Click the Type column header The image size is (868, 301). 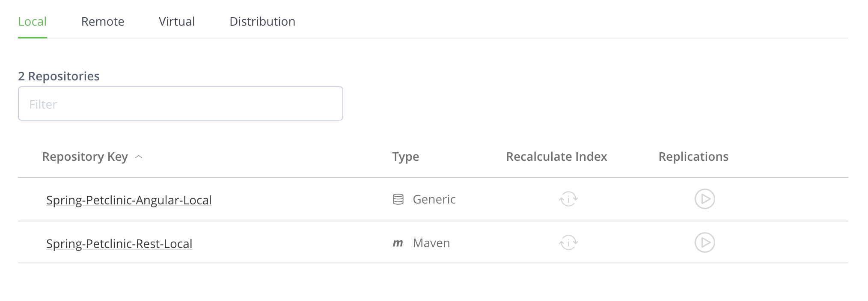click(405, 156)
